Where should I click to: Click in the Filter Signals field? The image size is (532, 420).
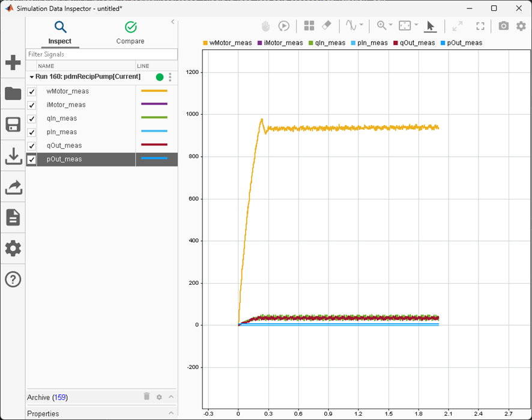(101, 54)
